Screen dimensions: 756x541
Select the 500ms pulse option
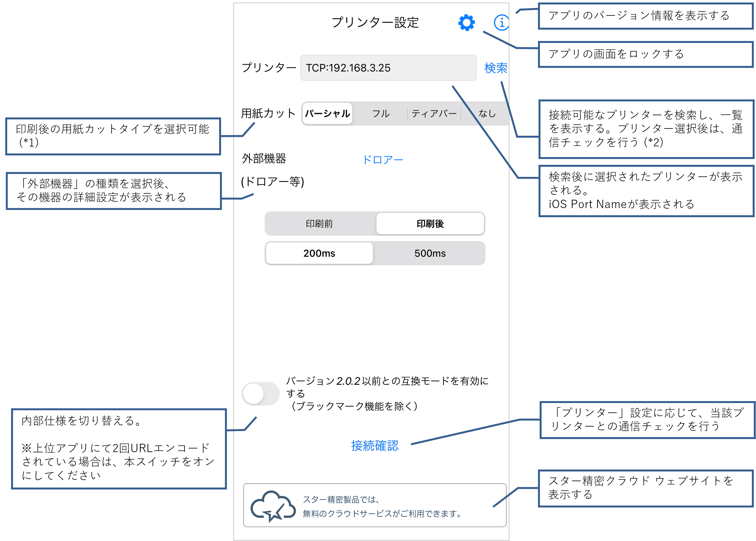point(430,253)
